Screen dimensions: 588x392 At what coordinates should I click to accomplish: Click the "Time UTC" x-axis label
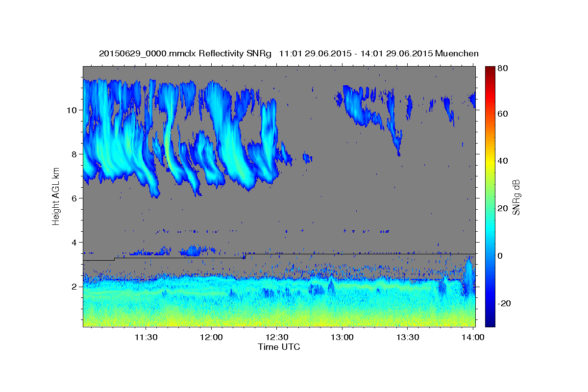point(279,347)
